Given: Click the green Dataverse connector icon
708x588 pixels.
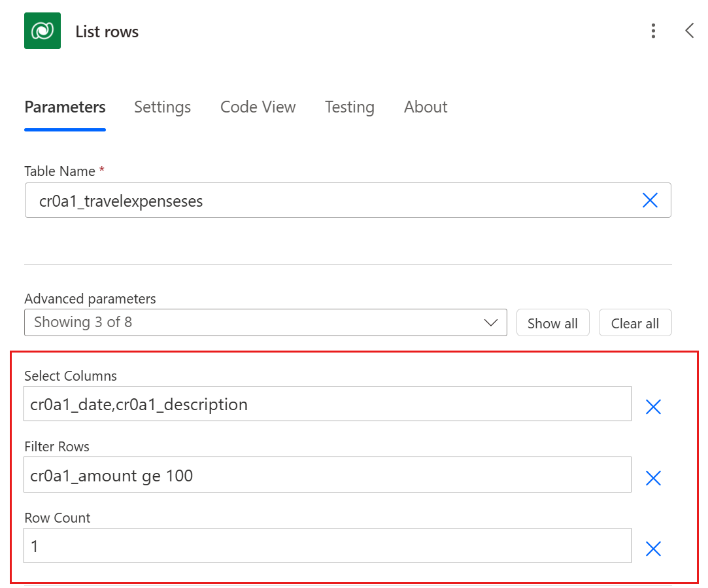Looking at the screenshot, I should pyautogui.click(x=42, y=30).
